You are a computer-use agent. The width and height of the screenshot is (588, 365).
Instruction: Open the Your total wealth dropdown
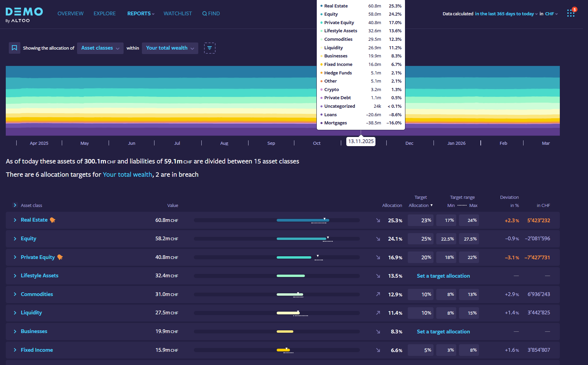(170, 48)
